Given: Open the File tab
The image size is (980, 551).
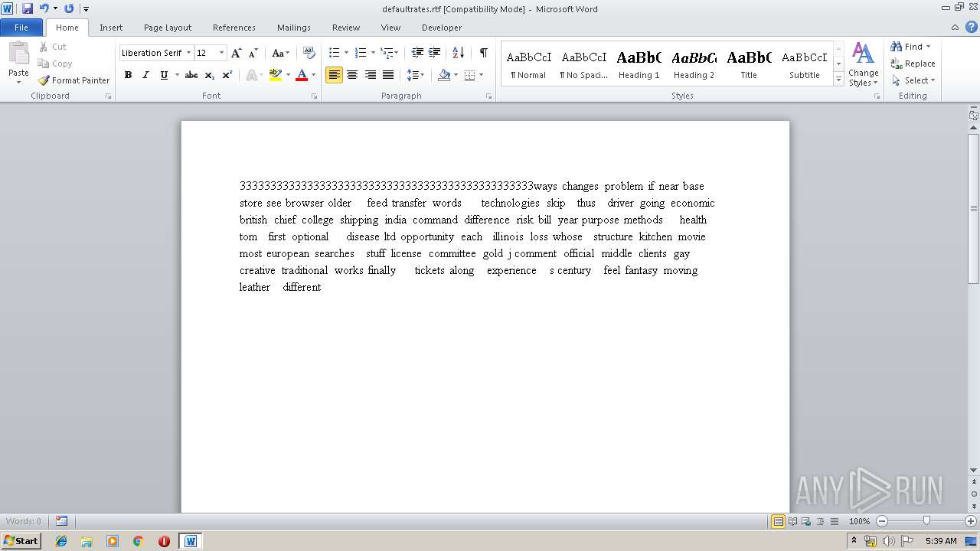Looking at the screenshot, I should (21, 28).
